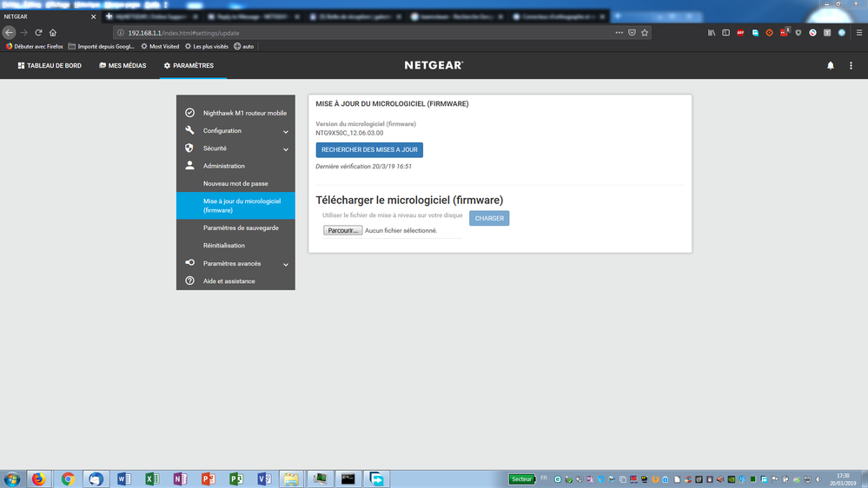Open the three-dot more options menu in Netgear header
This screenshot has width=868, height=488.
click(x=851, y=65)
